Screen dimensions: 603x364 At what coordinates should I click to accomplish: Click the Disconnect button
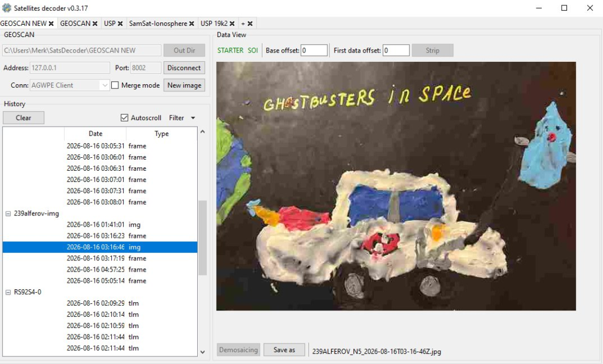coord(184,68)
